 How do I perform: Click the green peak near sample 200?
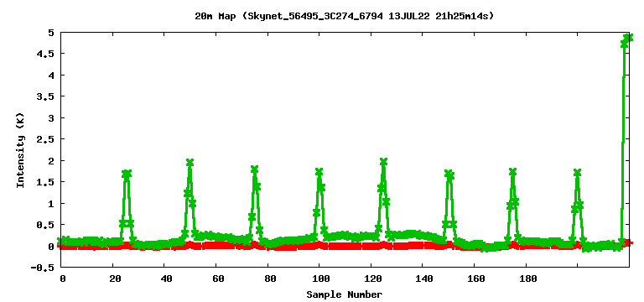point(578,173)
